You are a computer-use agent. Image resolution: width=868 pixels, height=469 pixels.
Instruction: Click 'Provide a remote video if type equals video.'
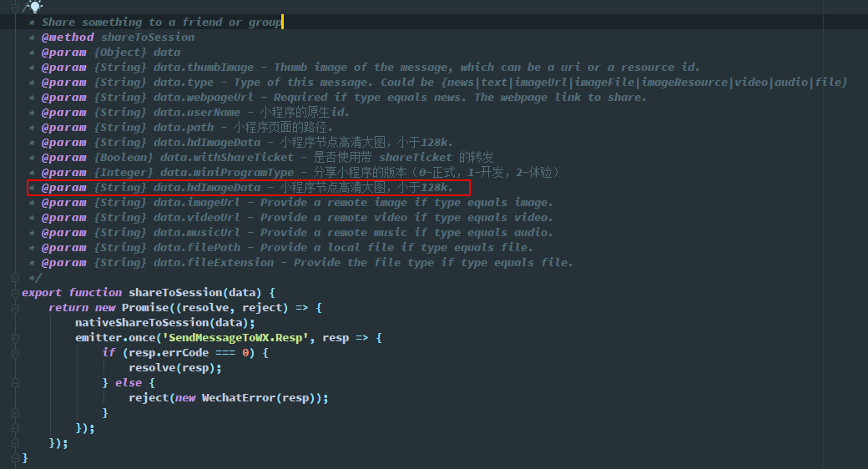[406, 217]
